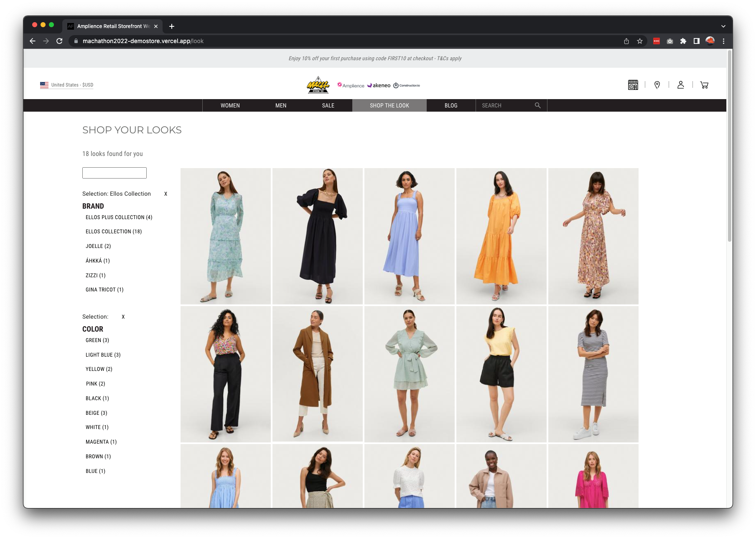Screen dimensions: 756x539
Task: Click the user account icon
Action: tap(680, 85)
